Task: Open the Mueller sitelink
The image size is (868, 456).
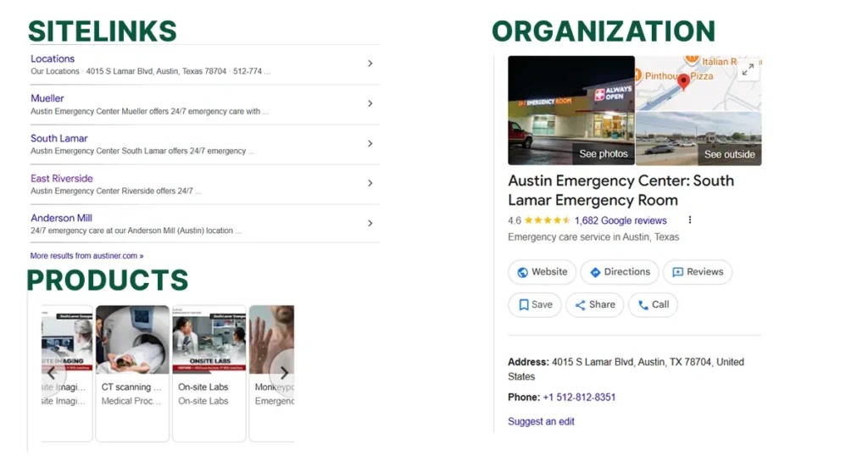Action: point(47,98)
